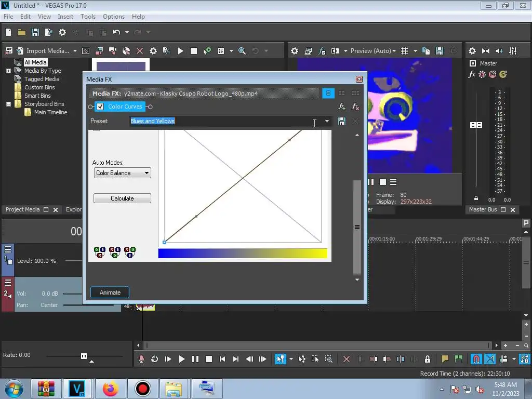Toggle Master bus mute icon
532x399 pixels.
pyautogui.click(x=493, y=74)
